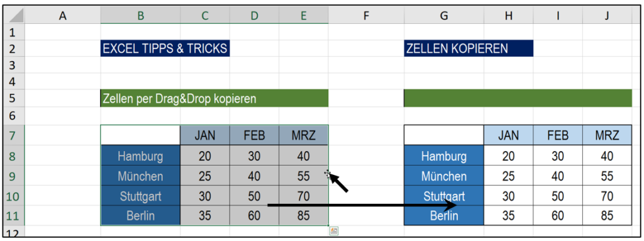The height and width of the screenshot is (241, 644).
Task: Click the FEB header in right table
Action: click(557, 135)
